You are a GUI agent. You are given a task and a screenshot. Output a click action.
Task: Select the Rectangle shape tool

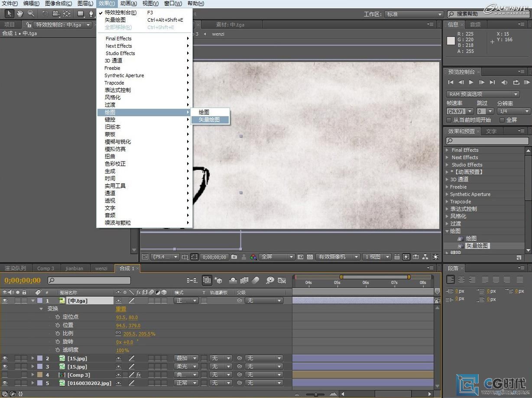pos(81,13)
